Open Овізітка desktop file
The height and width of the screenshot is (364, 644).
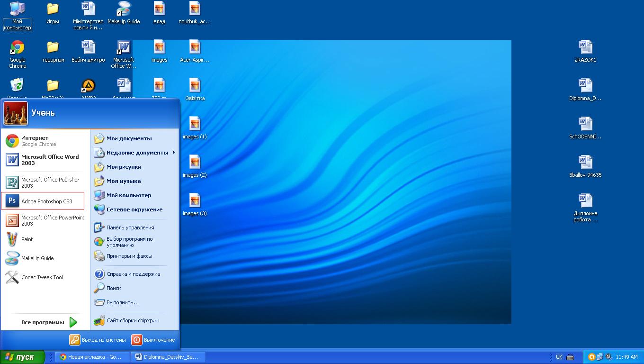[195, 90]
